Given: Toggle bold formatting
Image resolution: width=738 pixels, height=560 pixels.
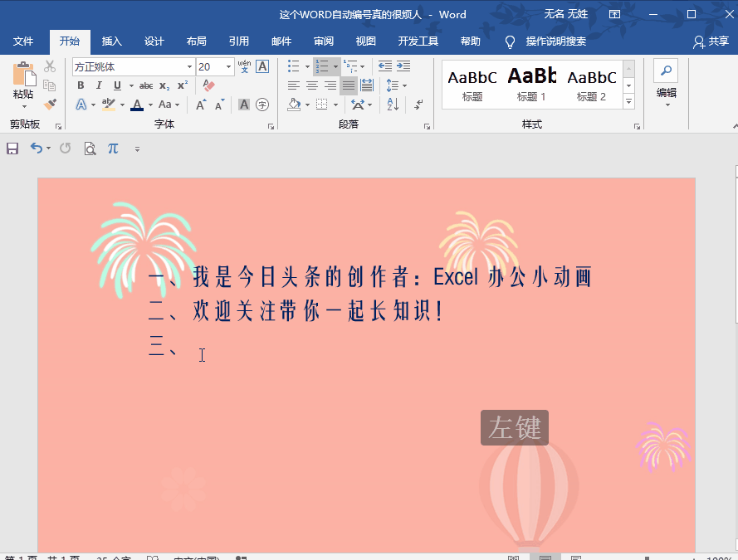Looking at the screenshot, I should [81, 85].
